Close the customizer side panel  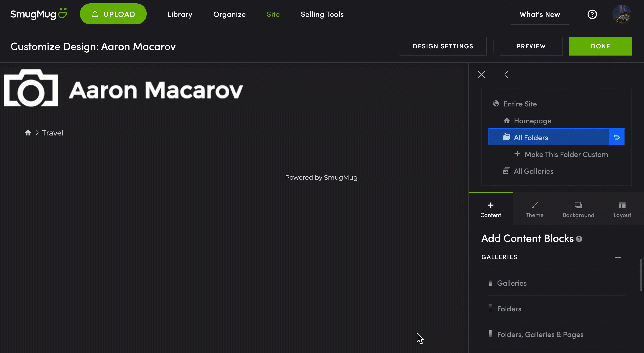(481, 74)
